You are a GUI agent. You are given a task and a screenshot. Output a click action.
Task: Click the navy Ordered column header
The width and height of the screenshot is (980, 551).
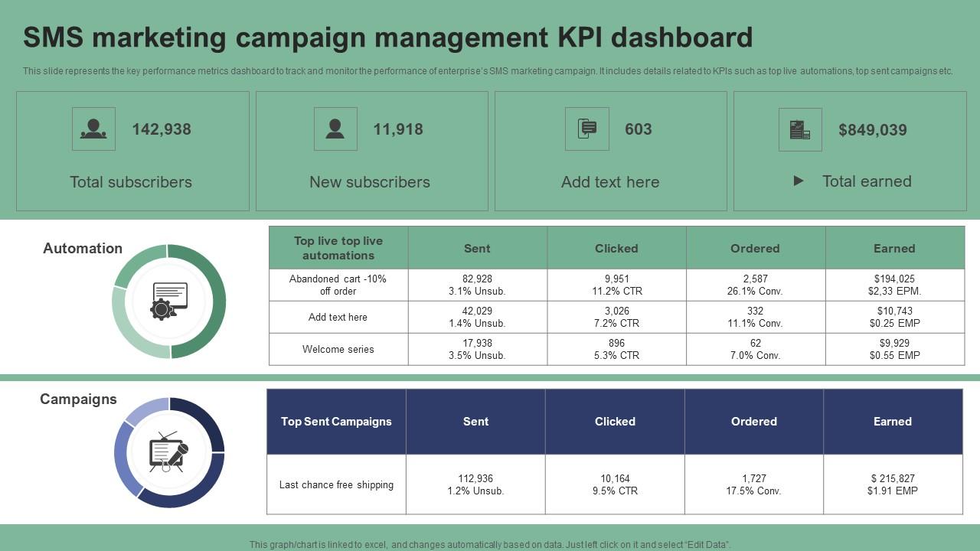click(754, 422)
